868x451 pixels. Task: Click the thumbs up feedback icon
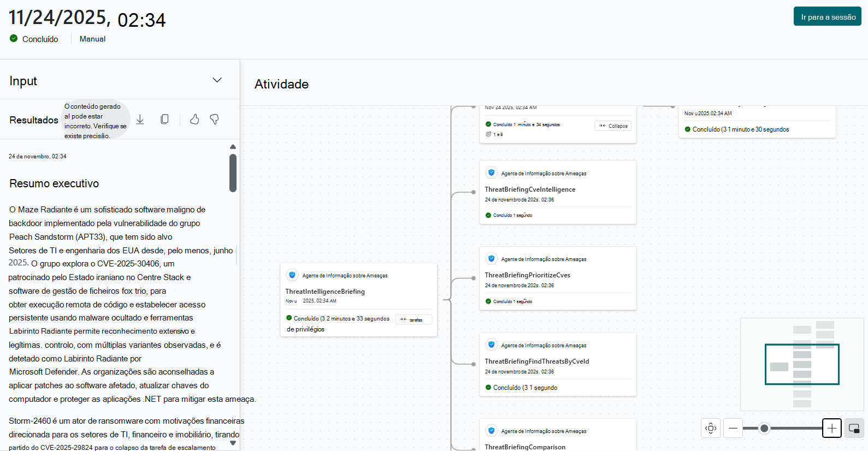[x=194, y=119]
